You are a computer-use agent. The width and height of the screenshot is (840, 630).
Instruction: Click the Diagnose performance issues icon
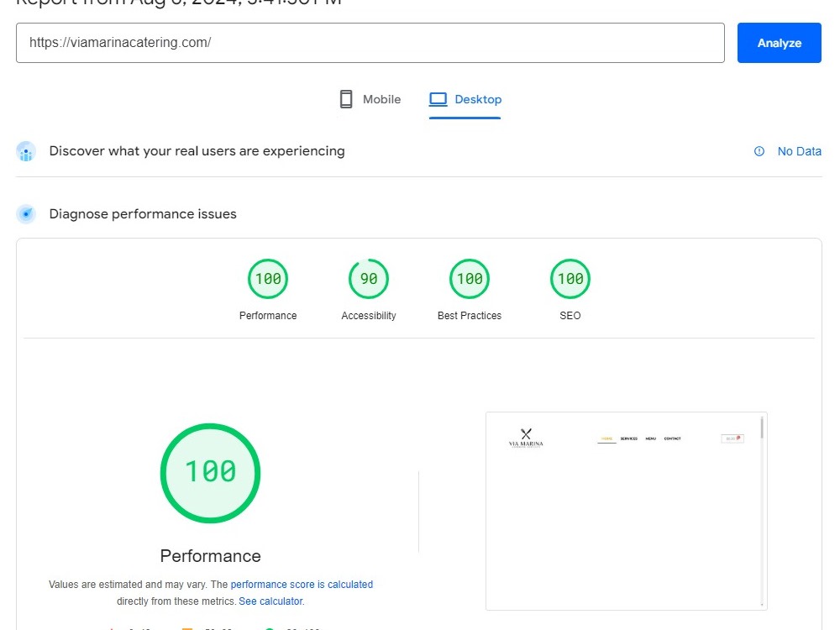pos(26,214)
